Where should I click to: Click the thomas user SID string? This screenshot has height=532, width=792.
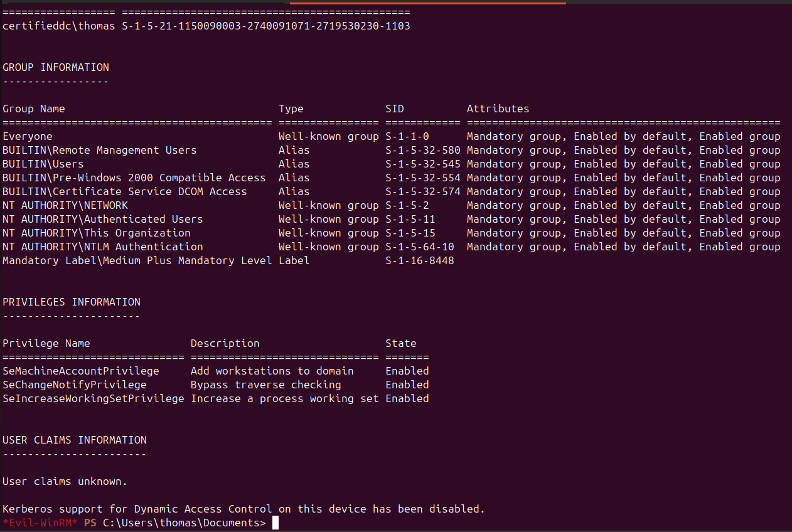pos(266,26)
